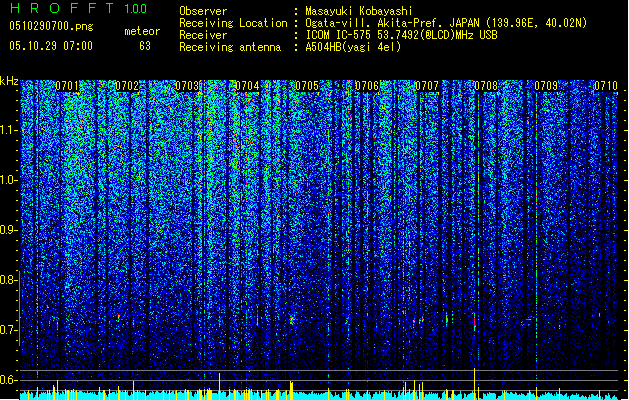Viewport: 629px width, 400px height.
Task: Click the 1.0 kHz axis tick label
Action: [x=9, y=180]
